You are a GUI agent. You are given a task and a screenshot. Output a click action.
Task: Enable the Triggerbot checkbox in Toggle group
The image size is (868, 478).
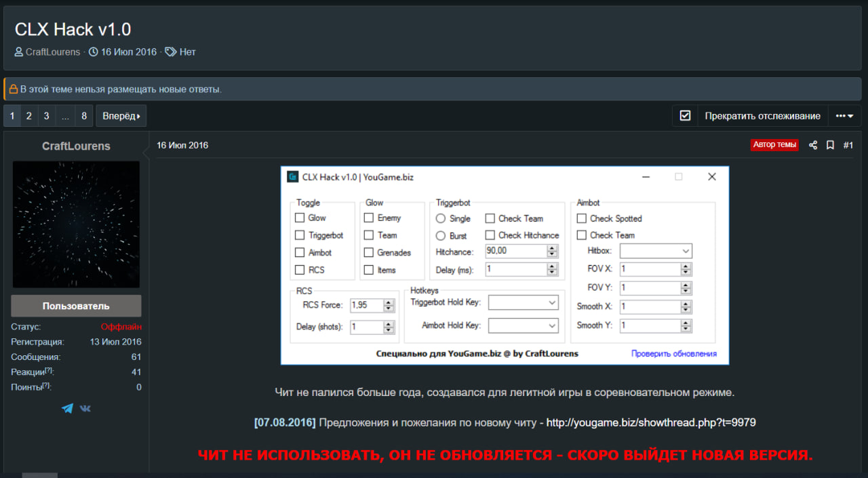[x=300, y=235]
